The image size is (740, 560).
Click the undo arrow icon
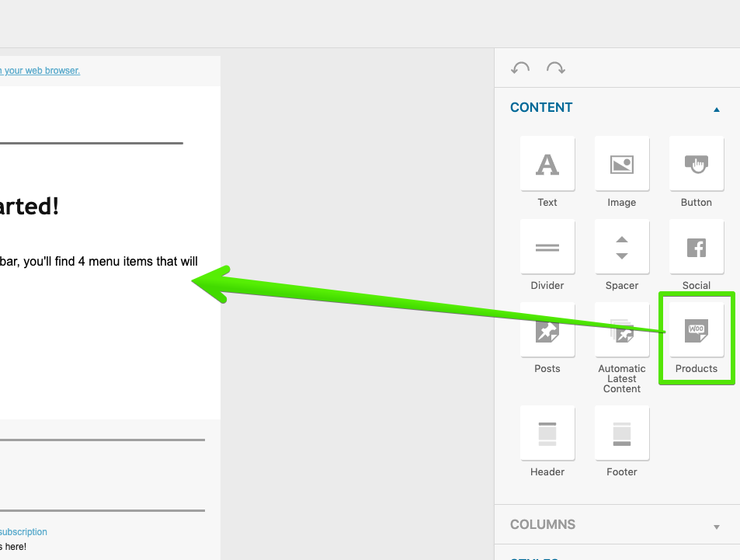(x=520, y=68)
